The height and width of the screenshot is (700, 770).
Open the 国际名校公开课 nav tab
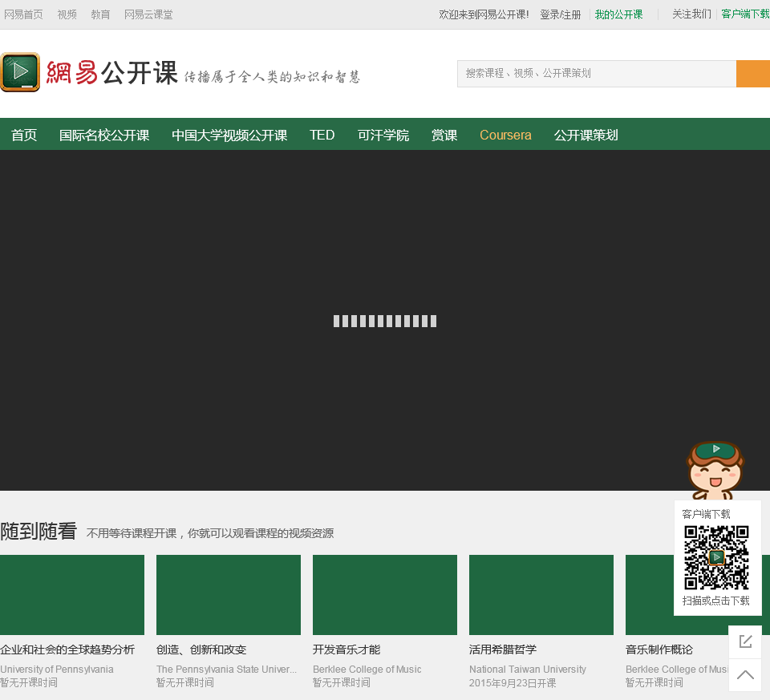[x=104, y=135]
